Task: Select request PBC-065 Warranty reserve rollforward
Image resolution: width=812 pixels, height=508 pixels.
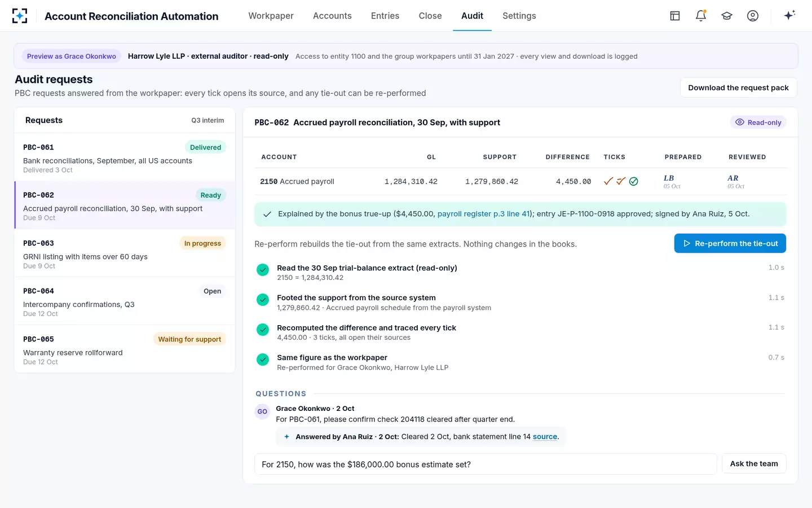Action: pyautogui.click(x=125, y=349)
